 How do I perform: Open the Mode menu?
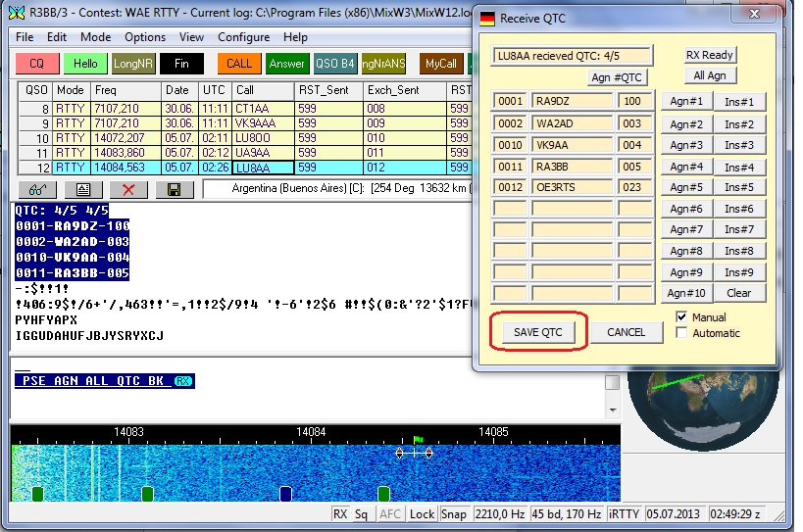(x=96, y=37)
